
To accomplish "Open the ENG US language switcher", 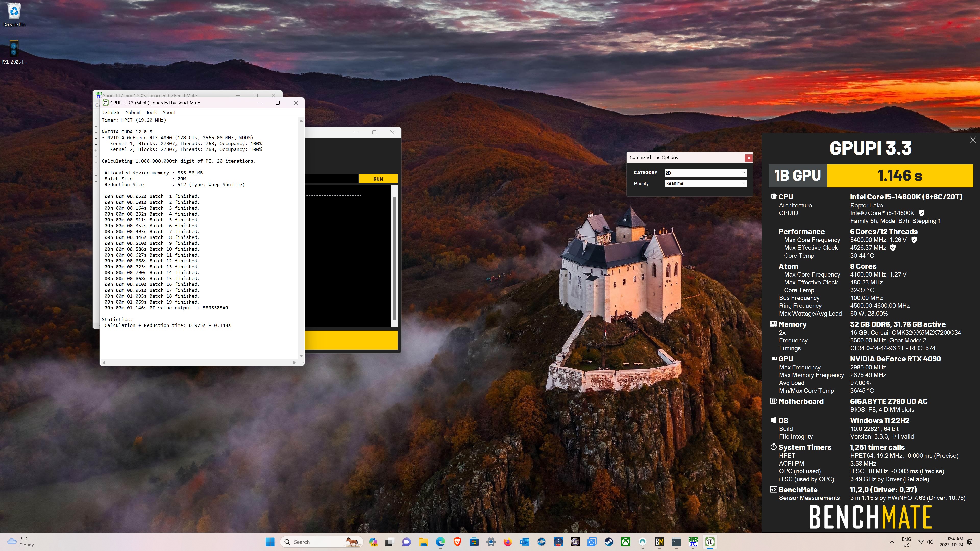I will [906, 542].
